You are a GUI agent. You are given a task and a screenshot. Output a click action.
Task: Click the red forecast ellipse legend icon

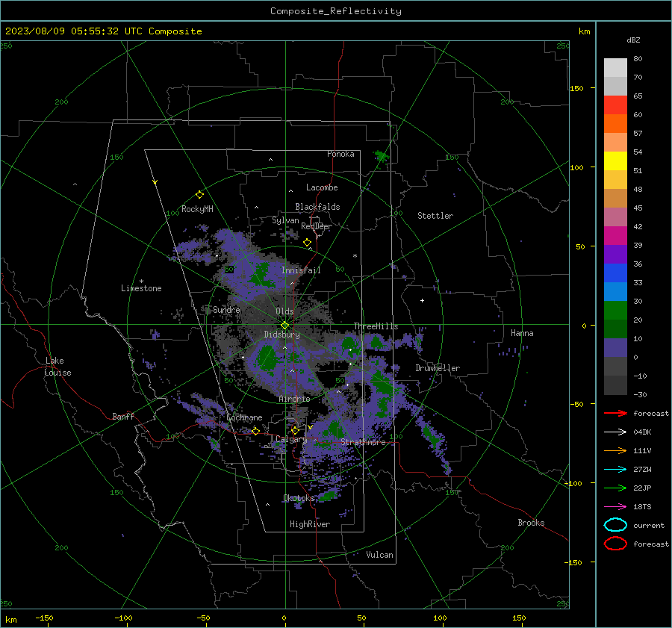tap(615, 544)
